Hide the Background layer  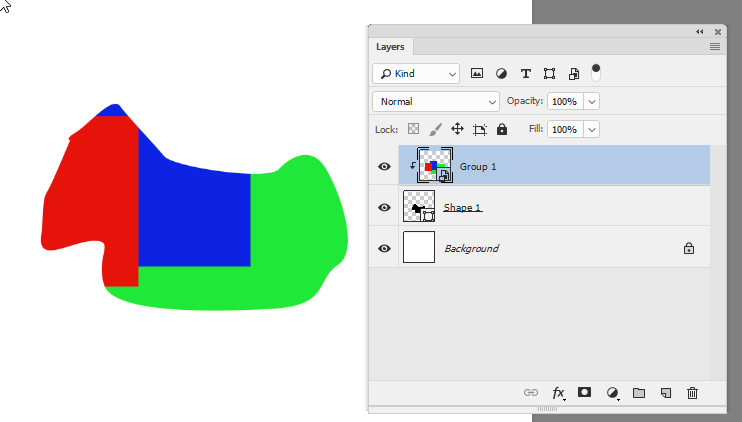pyautogui.click(x=384, y=248)
